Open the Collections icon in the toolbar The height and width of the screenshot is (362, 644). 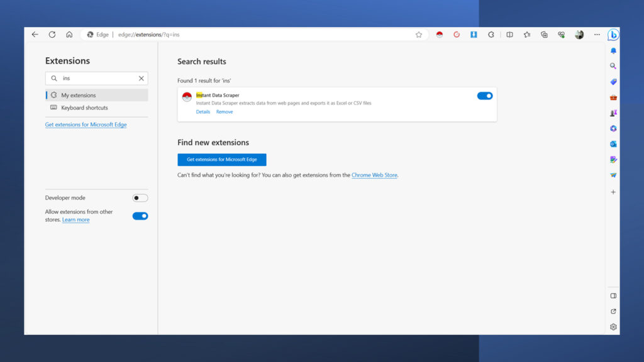[x=544, y=35]
